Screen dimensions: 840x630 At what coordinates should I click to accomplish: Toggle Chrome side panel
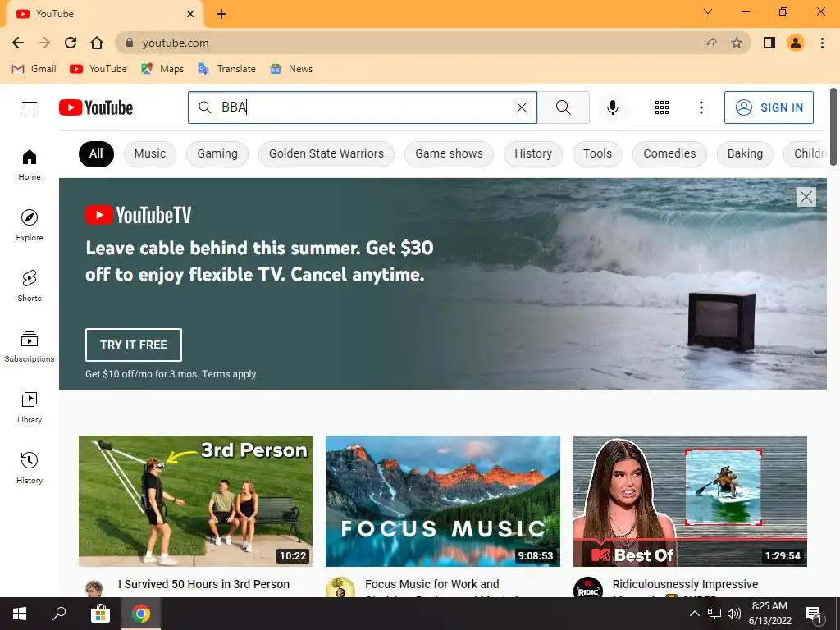click(769, 43)
